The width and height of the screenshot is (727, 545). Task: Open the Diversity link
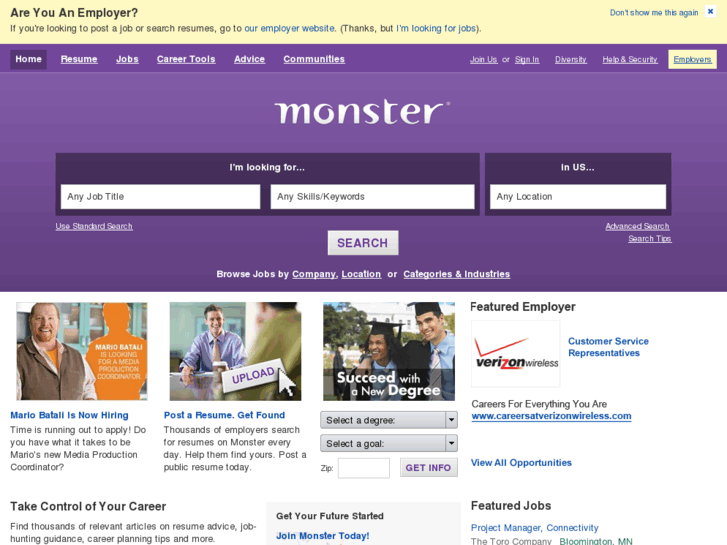tap(571, 59)
